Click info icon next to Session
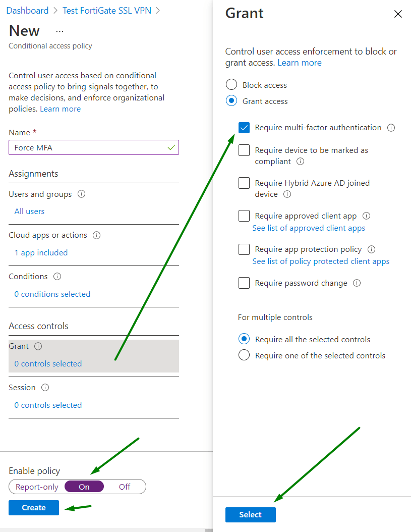Image resolution: width=411 pixels, height=532 pixels. coord(45,388)
